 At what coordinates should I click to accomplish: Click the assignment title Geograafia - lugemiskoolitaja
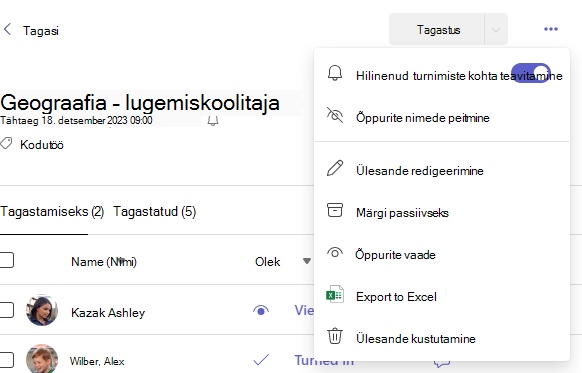[x=140, y=102]
